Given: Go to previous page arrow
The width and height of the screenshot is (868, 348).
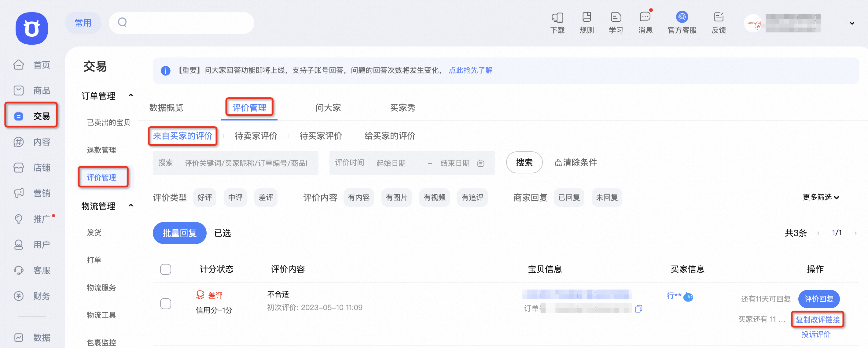Looking at the screenshot, I should pos(818,233).
